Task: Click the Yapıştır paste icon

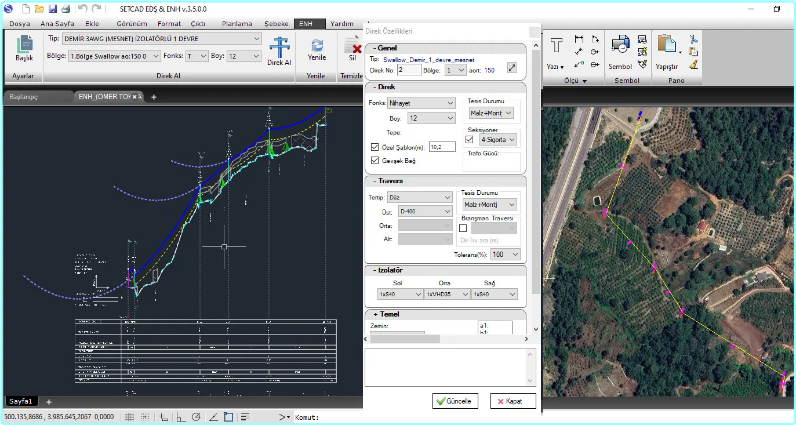Action: pos(667,45)
